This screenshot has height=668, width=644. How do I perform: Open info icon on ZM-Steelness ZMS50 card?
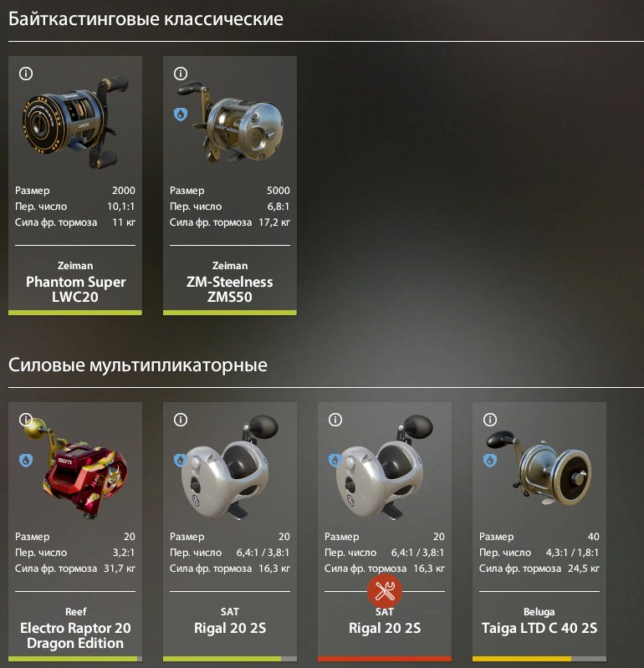coord(181,74)
